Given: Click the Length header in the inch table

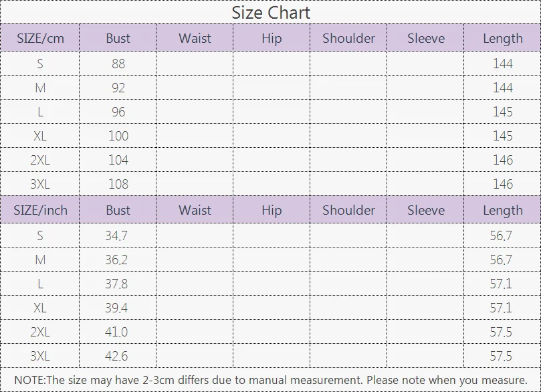Looking at the screenshot, I should (x=502, y=210).
